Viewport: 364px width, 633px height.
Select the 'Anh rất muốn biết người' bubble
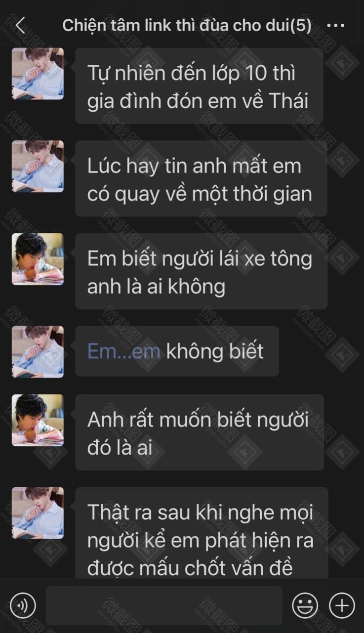click(x=200, y=432)
